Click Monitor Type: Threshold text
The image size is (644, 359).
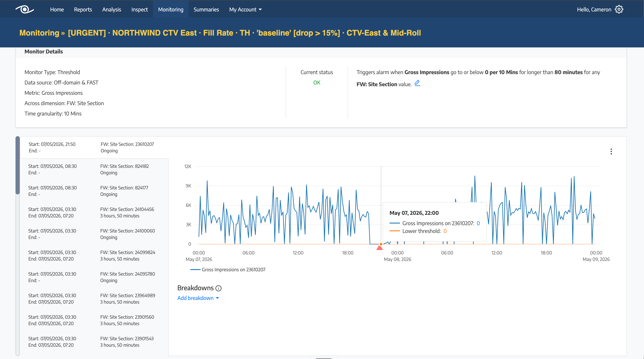point(52,72)
